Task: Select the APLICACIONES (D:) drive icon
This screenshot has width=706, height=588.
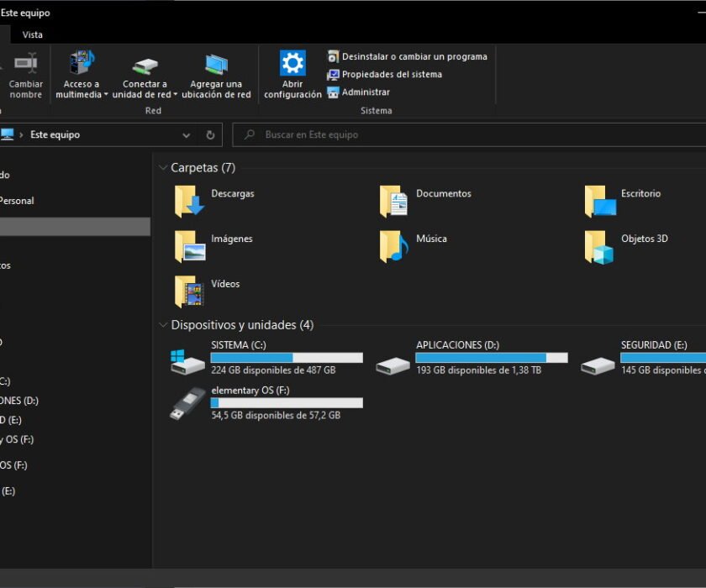Action: coord(393,365)
